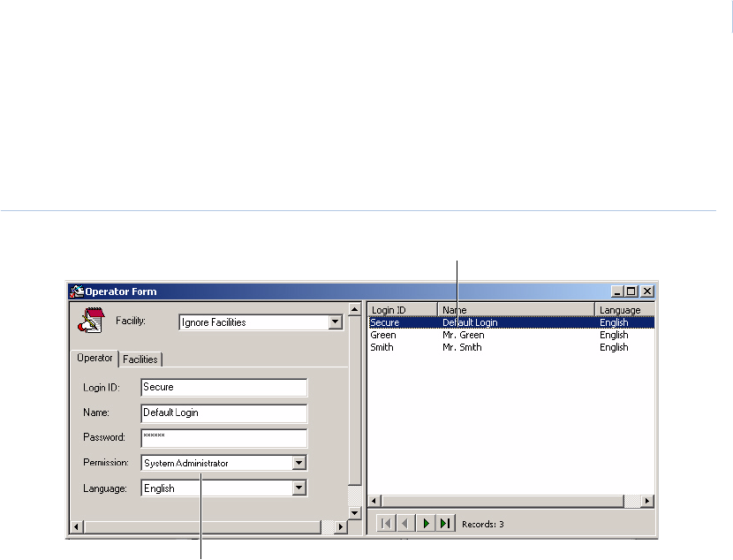Image resolution: width=733 pixels, height=560 pixels.
Task: Click English in the Smith row
Action: coord(614,347)
